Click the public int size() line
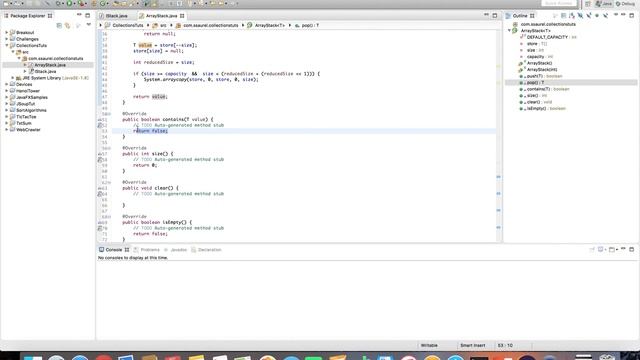640x360 pixels. 148,154
